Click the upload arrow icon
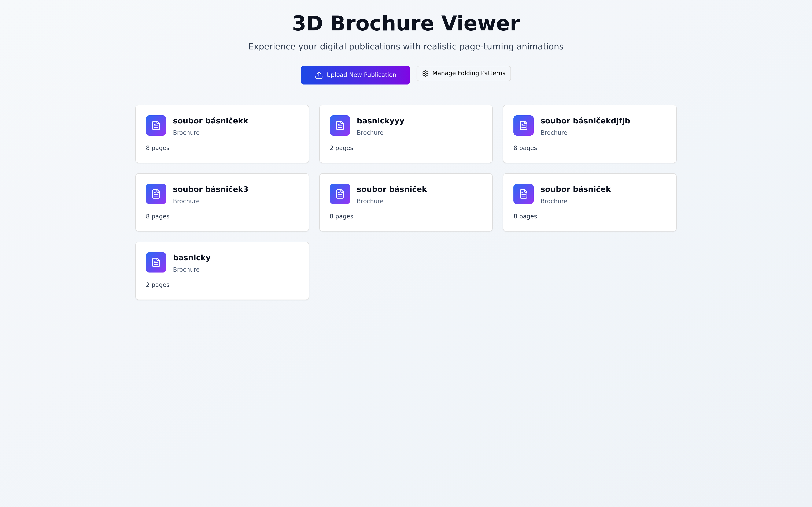Image resolution: width=812 pixels, height=507 pixels. pos(319,75)
